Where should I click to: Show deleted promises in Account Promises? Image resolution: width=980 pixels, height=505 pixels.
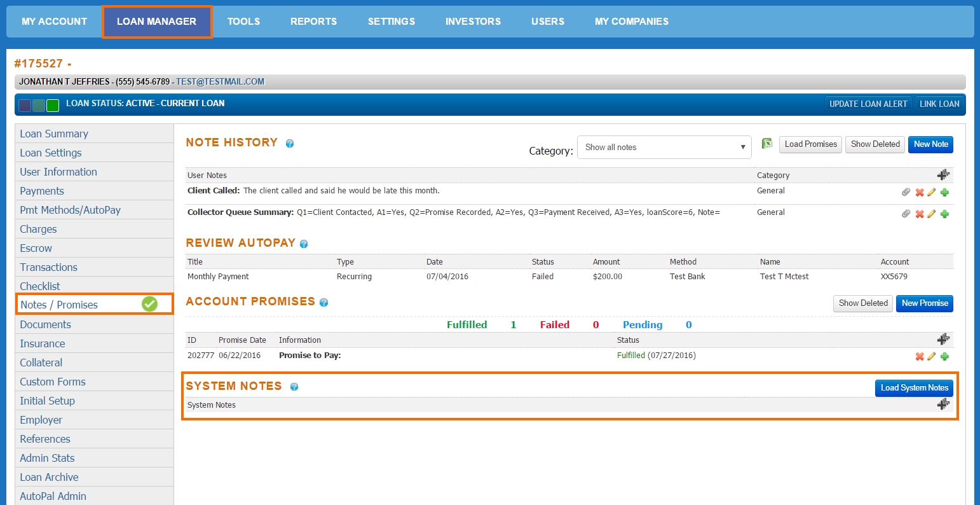(x=863, y=303)
